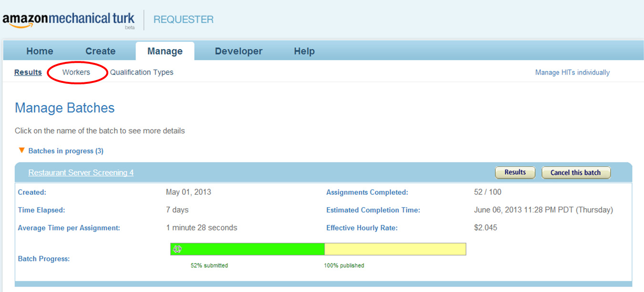Click the estimated completion time 'June 06, 2013'
The height and width of the screenshot is (292, 644).
coord(543,210)
